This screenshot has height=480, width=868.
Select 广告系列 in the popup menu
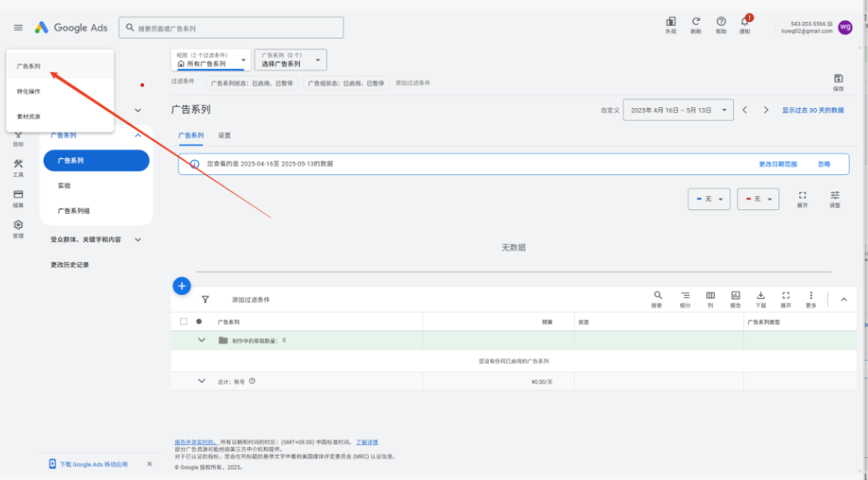(59, 66)
